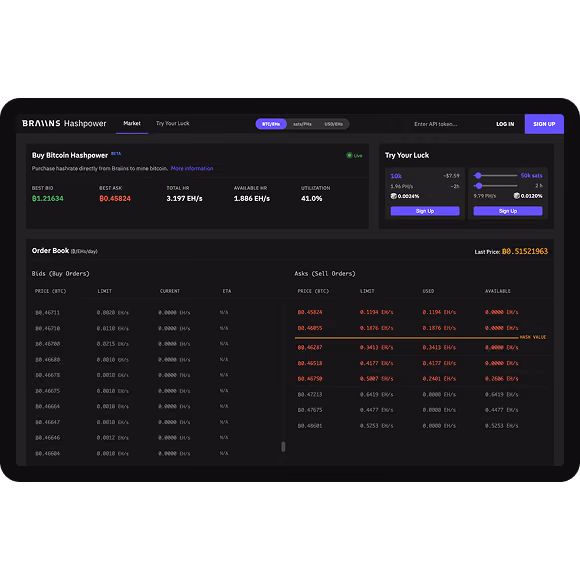Viewport: 580px width, 580px height.
Task: Click the 0.0012 EH/s bid limit
Action: (x=112, y=438)
